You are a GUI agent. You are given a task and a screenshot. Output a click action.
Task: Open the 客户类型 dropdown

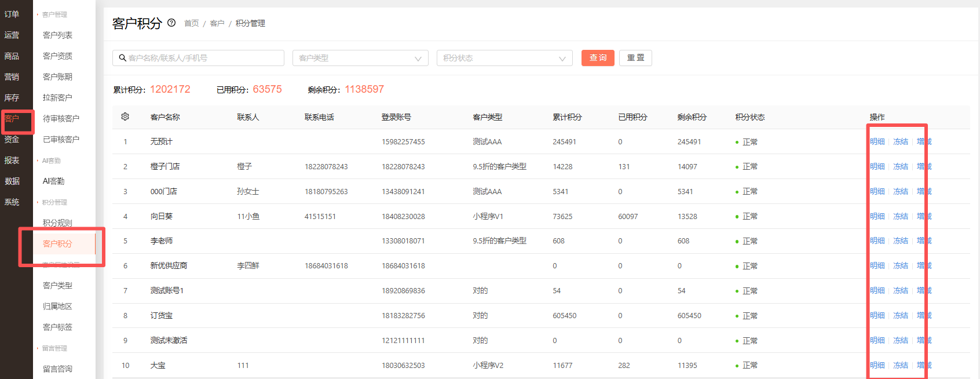(x=360, y=58)
